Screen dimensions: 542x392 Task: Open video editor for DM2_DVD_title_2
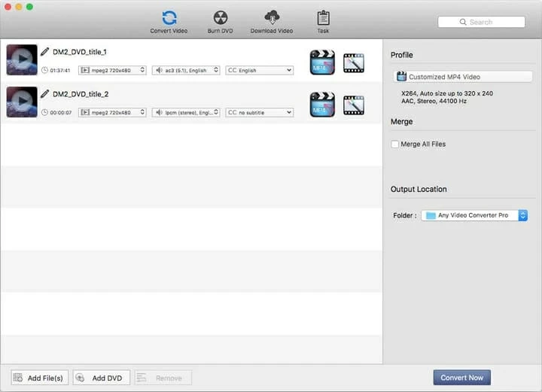click(354, 105)
